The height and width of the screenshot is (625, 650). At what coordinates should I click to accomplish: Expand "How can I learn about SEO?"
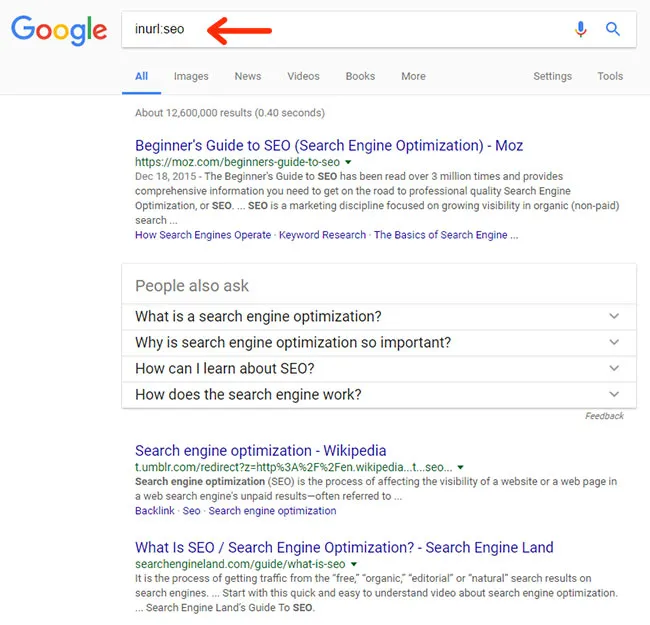(x=614, y=369)
